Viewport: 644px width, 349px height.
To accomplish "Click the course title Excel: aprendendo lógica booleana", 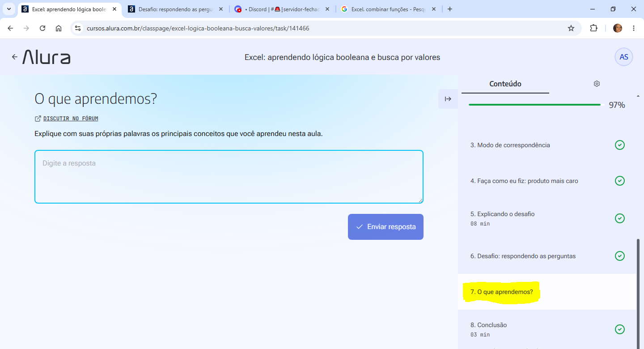I will coord(342,57).
